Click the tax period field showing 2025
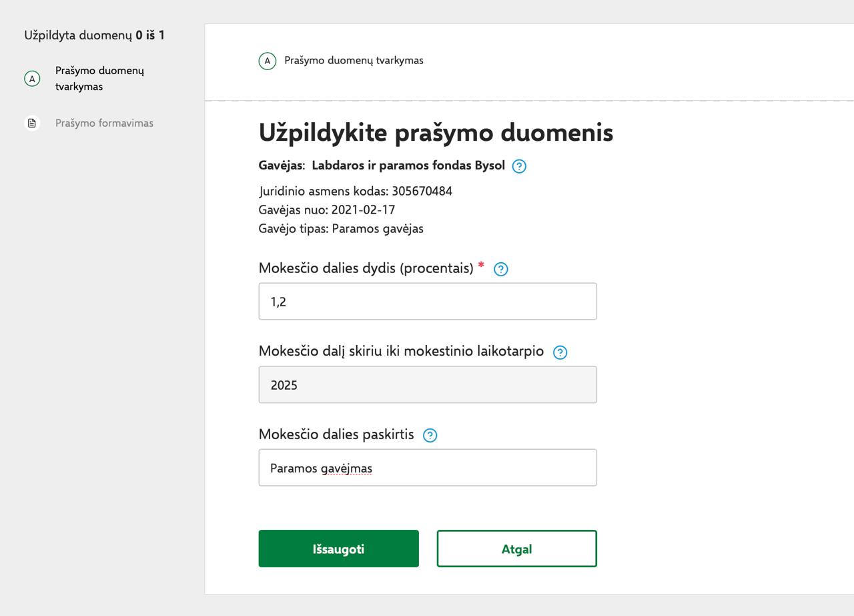This screenshot has height=616, width=854. coord(428,385)
